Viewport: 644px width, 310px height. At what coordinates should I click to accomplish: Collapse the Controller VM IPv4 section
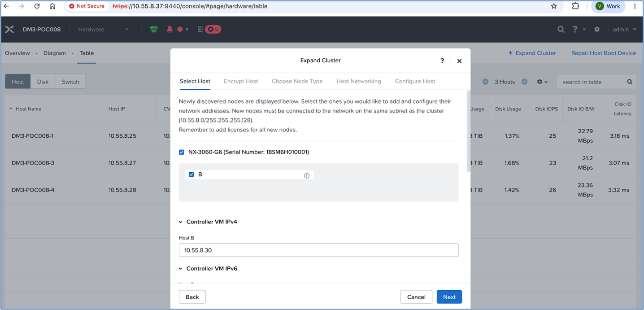(x=181, y=222)
